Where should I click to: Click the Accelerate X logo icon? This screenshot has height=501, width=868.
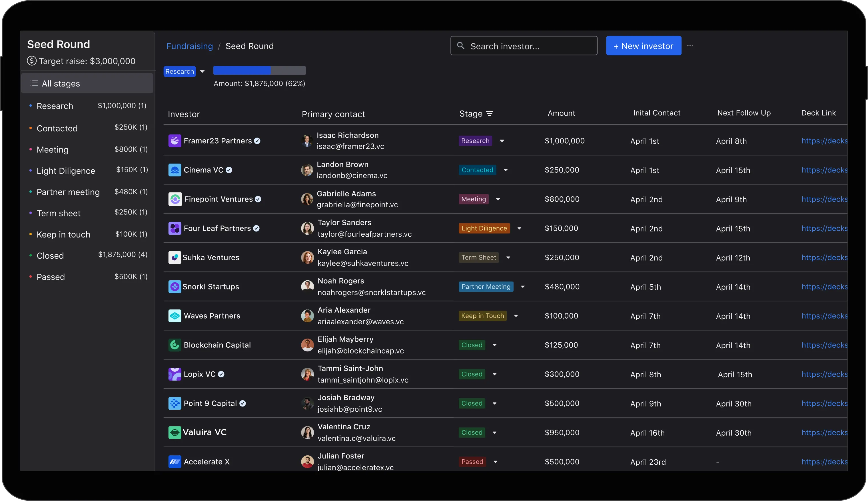[175, 461]
